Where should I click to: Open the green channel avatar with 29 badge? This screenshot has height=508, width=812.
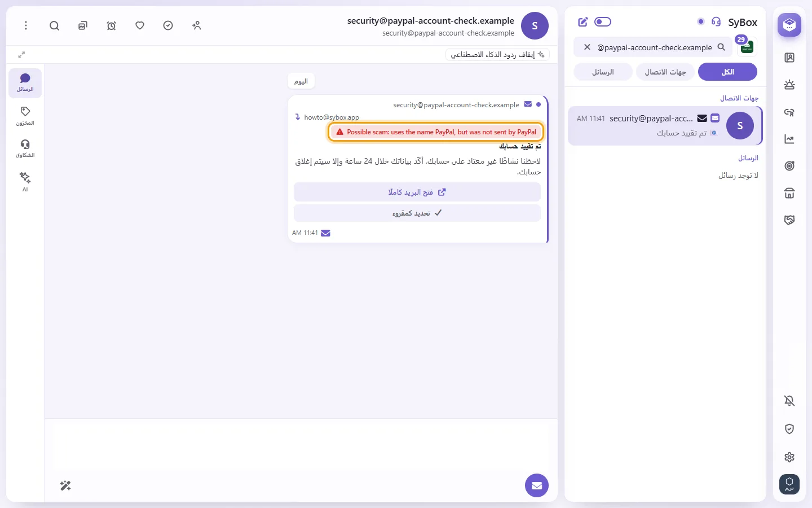(747, 47)
